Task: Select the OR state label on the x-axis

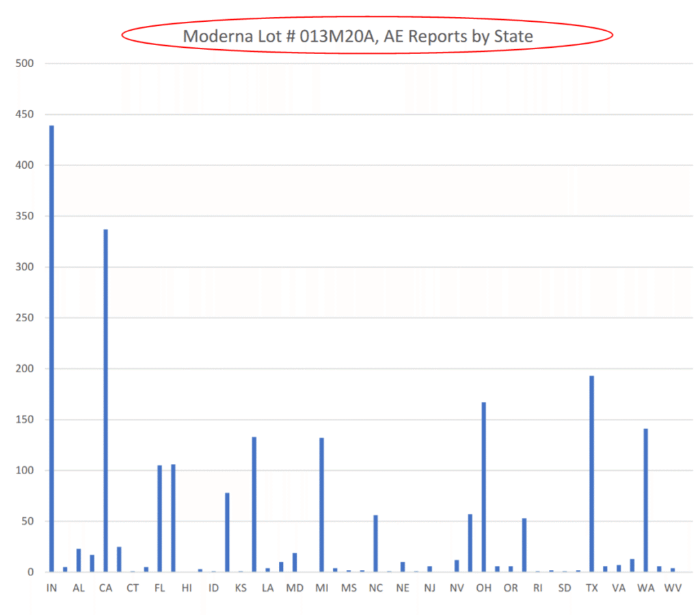Action: coord(511,588)
